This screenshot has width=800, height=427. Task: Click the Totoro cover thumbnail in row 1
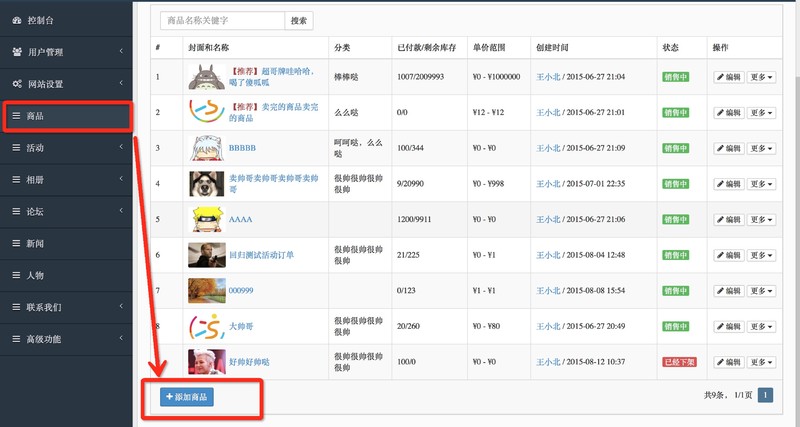pos(207,77)
